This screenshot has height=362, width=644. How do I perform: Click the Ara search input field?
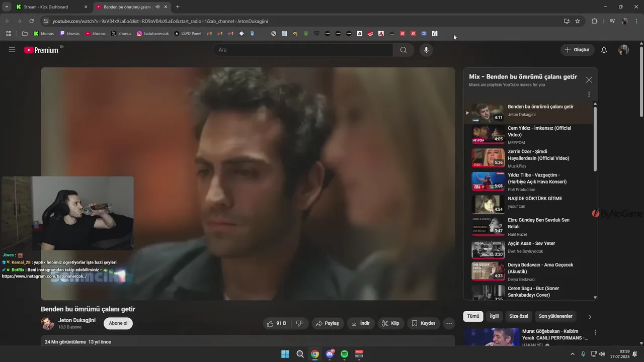(303, 50)
